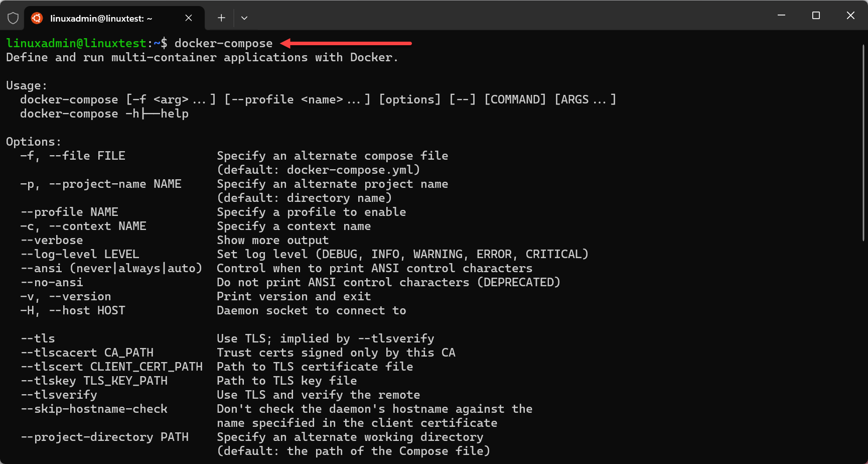Expand the new-tab profile dropdown chevron
868x464 pixels.
[x=244, y=18]
